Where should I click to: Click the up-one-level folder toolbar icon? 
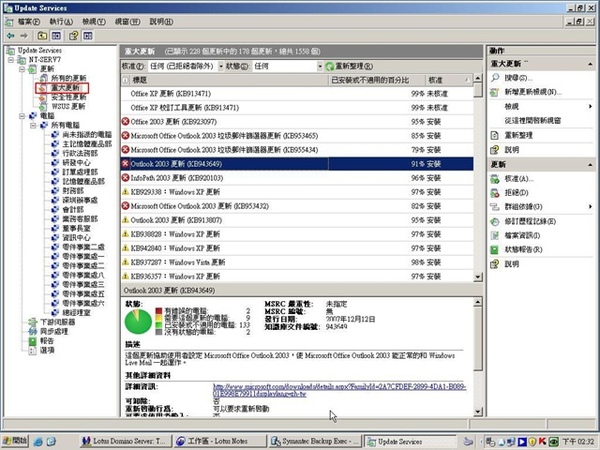tap(42, 36)
